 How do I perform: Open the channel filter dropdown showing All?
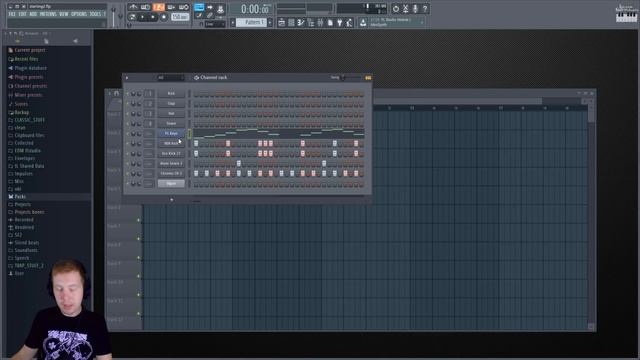point(171,78)
